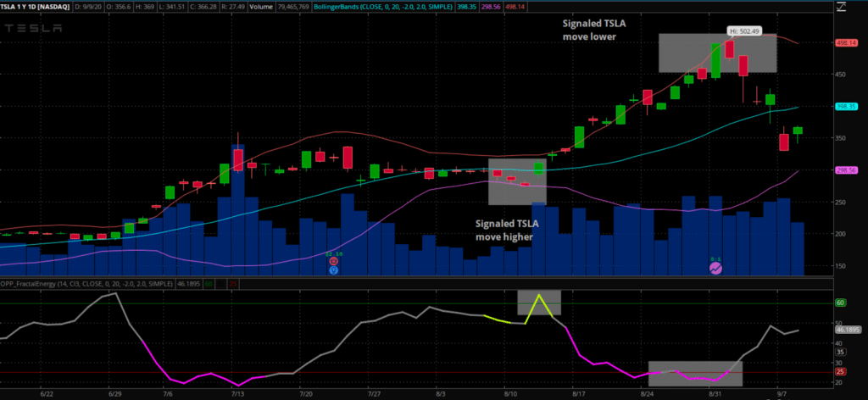Click the Hi: 502.49 price bubble

744,31
